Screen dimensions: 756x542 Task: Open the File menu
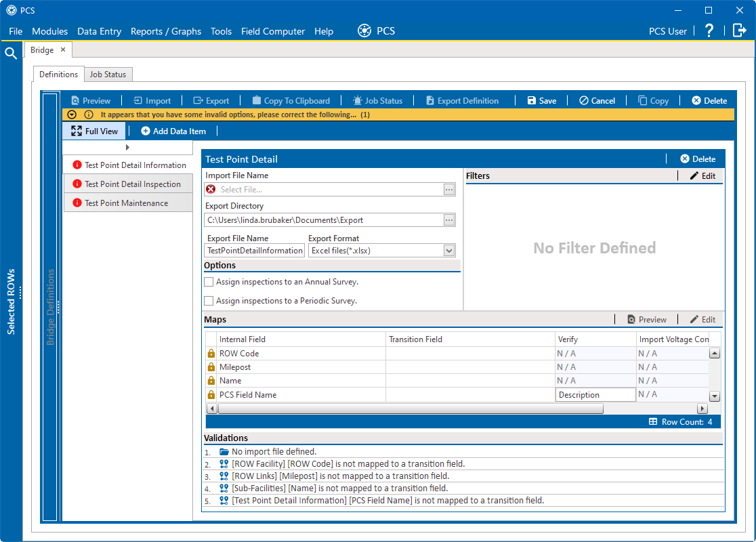[16, 31]
